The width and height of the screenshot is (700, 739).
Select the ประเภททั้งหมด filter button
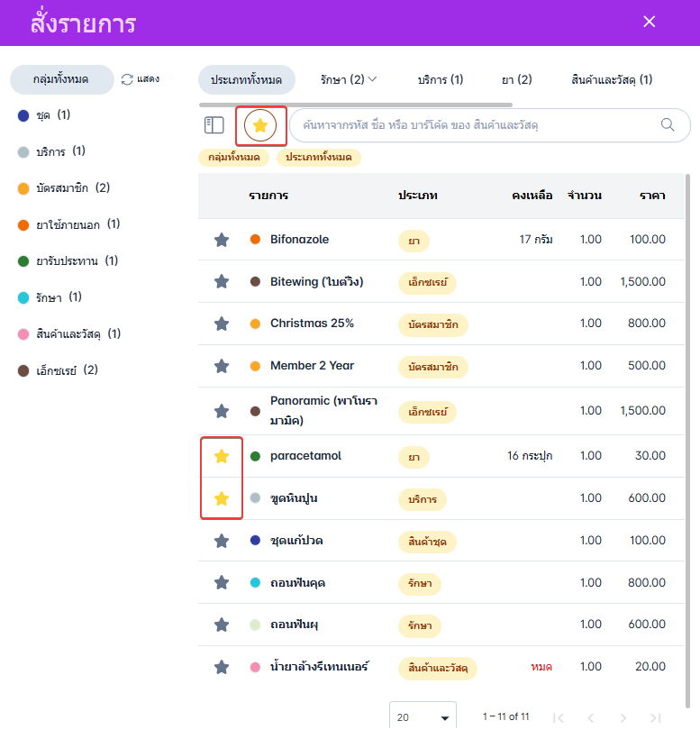(x=246, y=79)
